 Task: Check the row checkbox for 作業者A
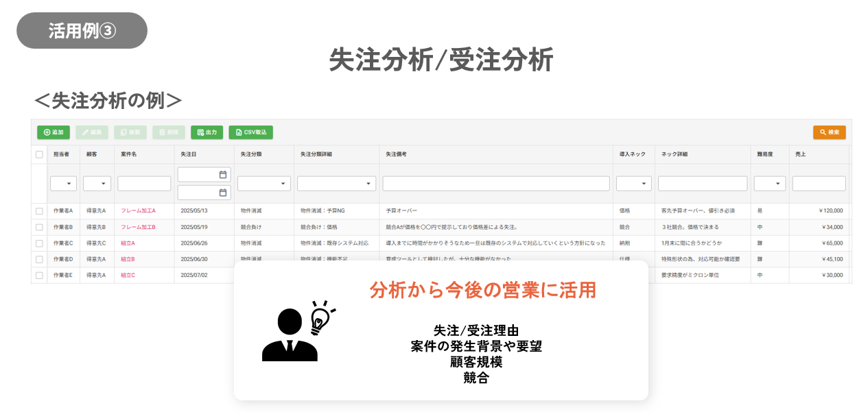pyautogui.click(x=39, y=210)
